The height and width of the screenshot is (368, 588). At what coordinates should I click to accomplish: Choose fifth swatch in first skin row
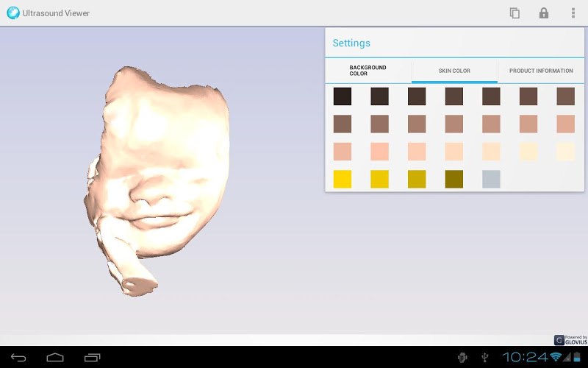[491, 96]
